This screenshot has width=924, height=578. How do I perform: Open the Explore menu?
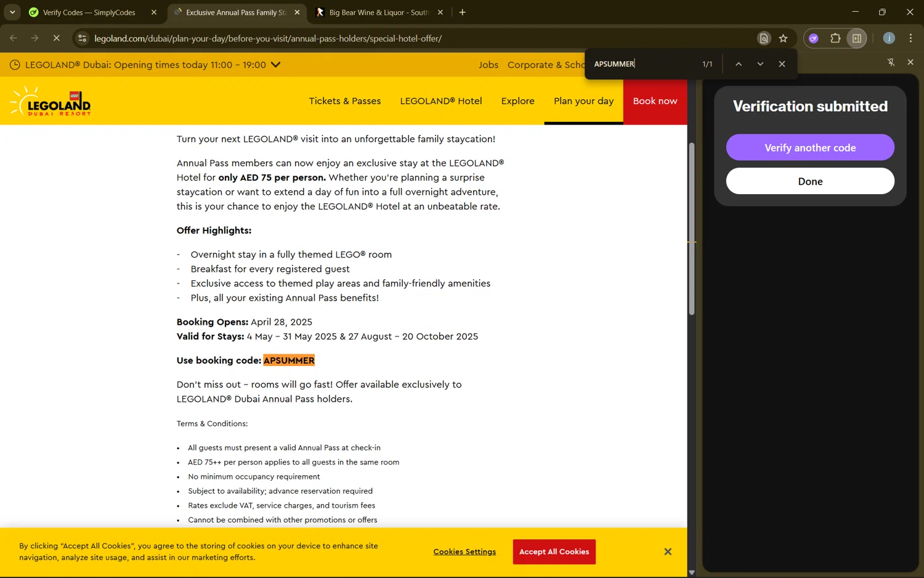[x=518, y=101]
